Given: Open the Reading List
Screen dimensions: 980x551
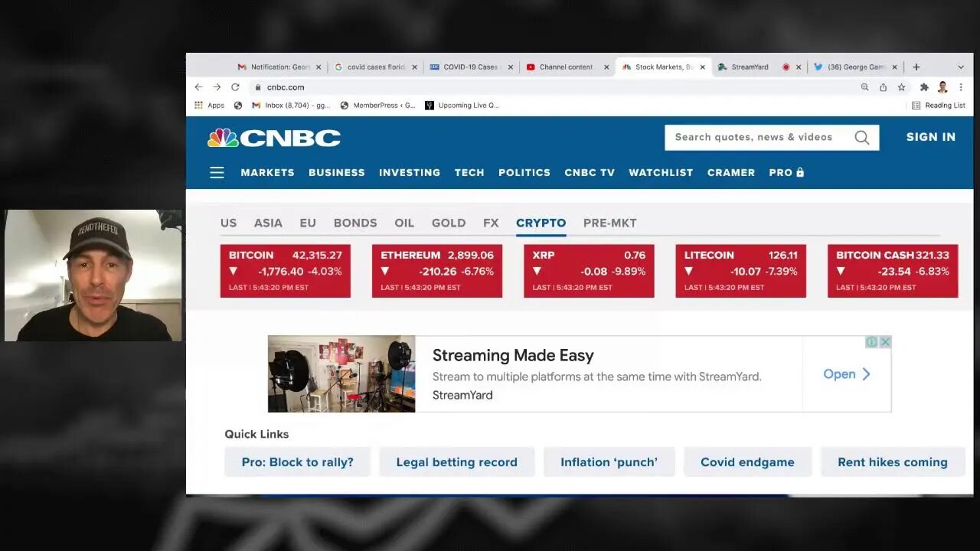Looking at the screenshot, I should (x=939, y=106).
